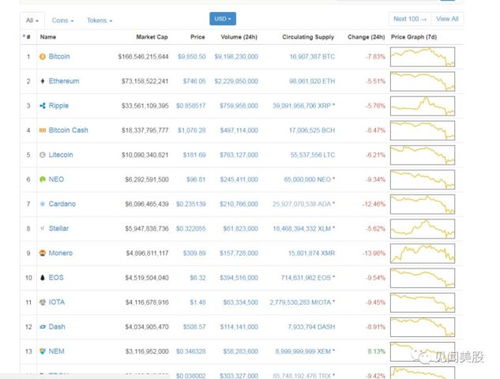The width and height of the screenshot is (500, 379).
Task: Click the Litecoin logo icon
Action: click(42, 155)
